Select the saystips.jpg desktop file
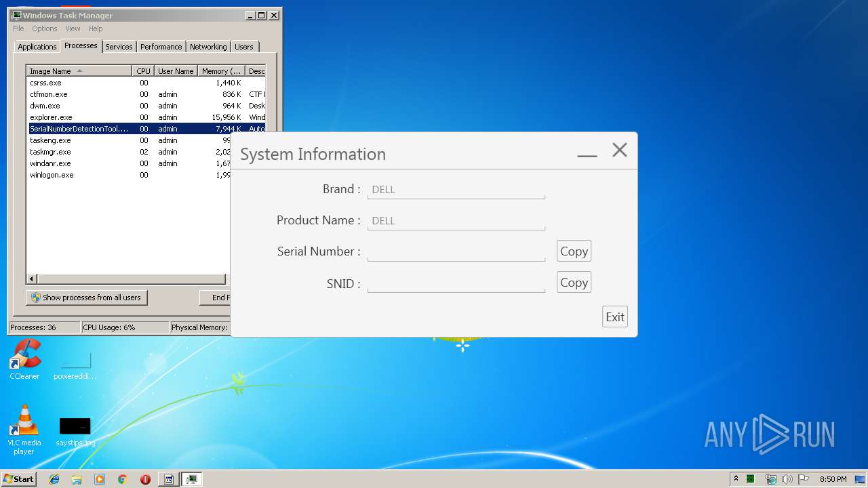The height and width of the screenshot is (488, 868). pos(75,431)
